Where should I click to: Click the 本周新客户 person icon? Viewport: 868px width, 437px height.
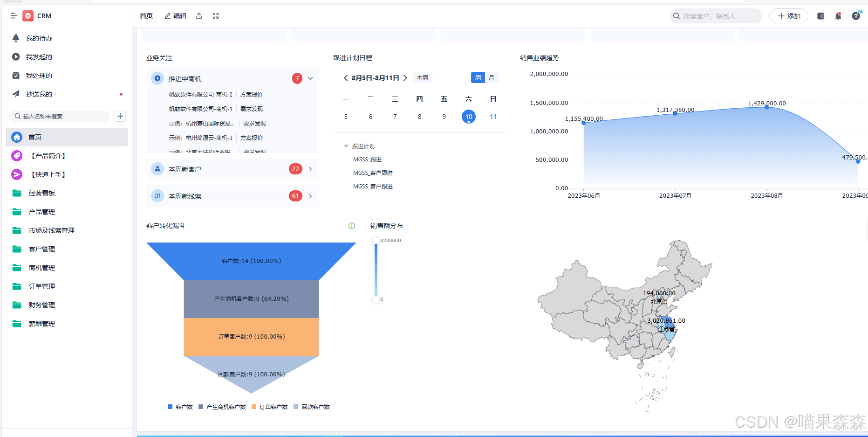click(157, 169)
